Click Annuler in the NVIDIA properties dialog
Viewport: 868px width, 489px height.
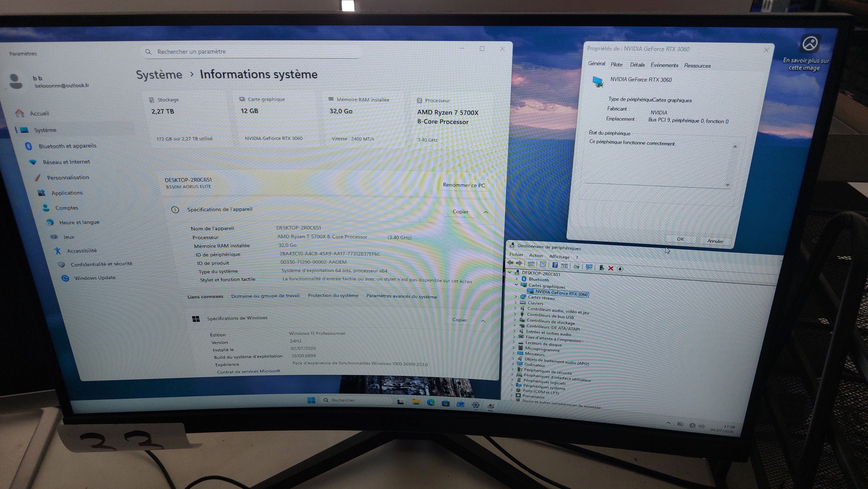(x=715, y=241)
